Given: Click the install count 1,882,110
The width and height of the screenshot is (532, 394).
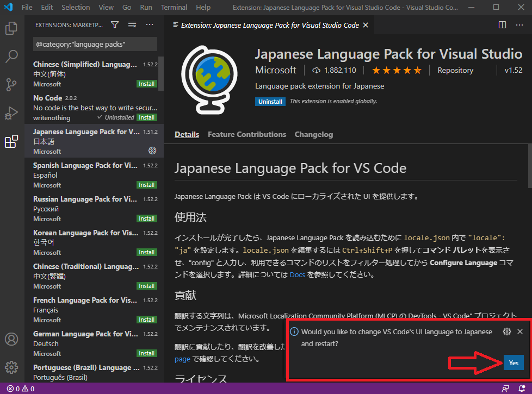Looking at the screenshot, I should point(334,70).
